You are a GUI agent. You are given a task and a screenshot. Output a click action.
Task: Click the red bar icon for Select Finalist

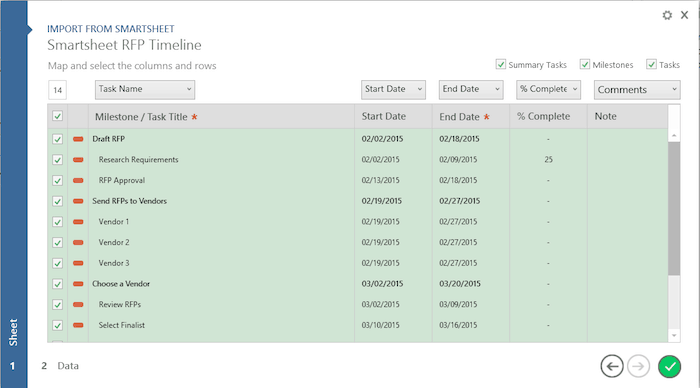point(78,325)
